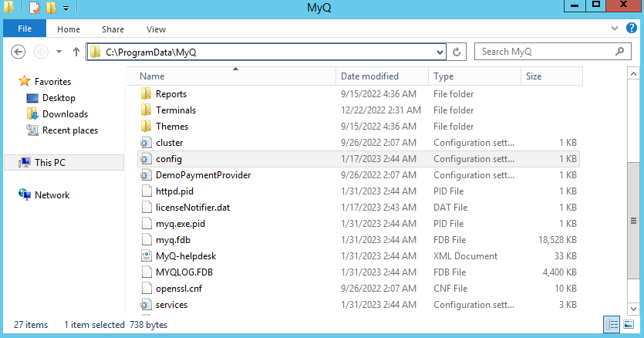
Task: Open the Share ribbon tab
Action: (113, 29)
